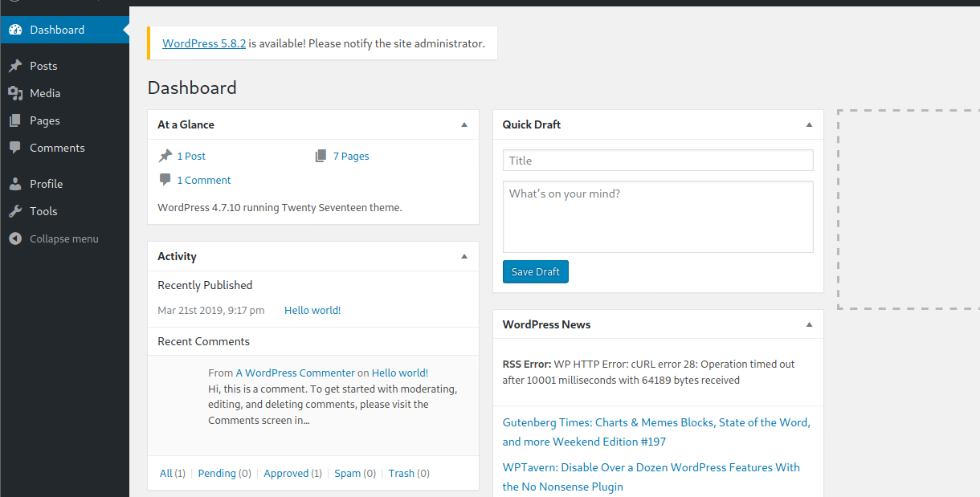The width and height of the screenshot is (980, 497).
Task: Click WordPress 4.7.10 running Twenty Seventeen text
Action: coord(280,207)
